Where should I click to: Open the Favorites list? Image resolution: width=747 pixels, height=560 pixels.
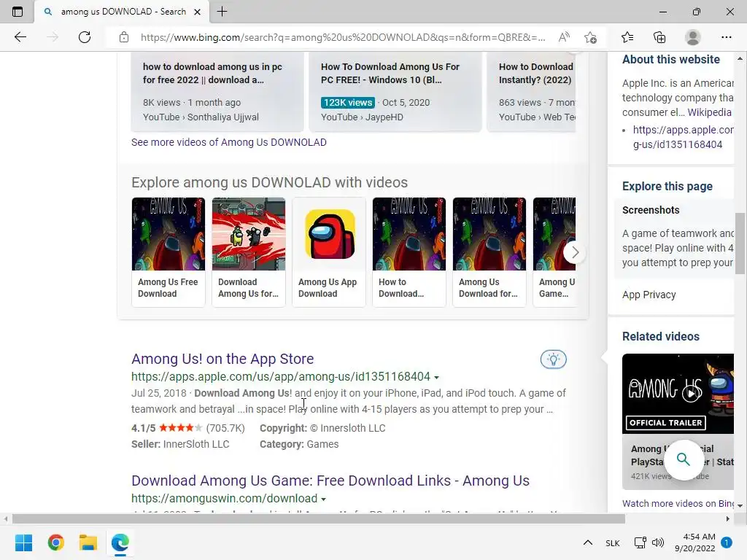pos(627,37)
